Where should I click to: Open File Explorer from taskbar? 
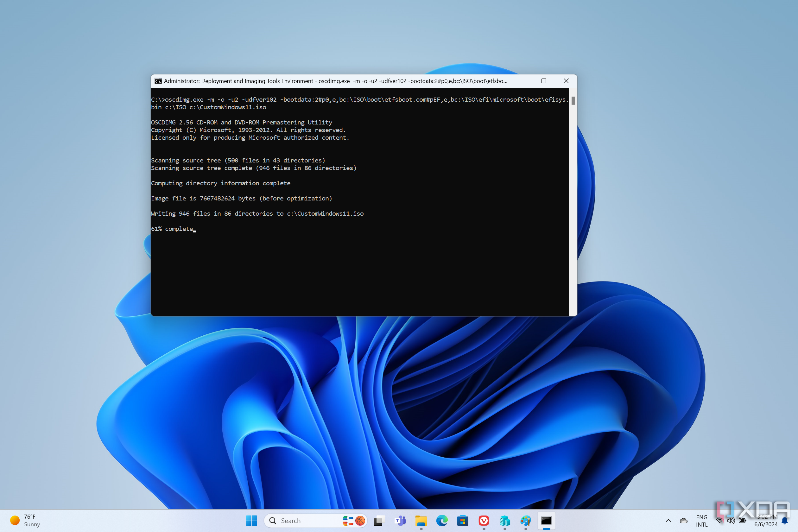tap(421, 520)
